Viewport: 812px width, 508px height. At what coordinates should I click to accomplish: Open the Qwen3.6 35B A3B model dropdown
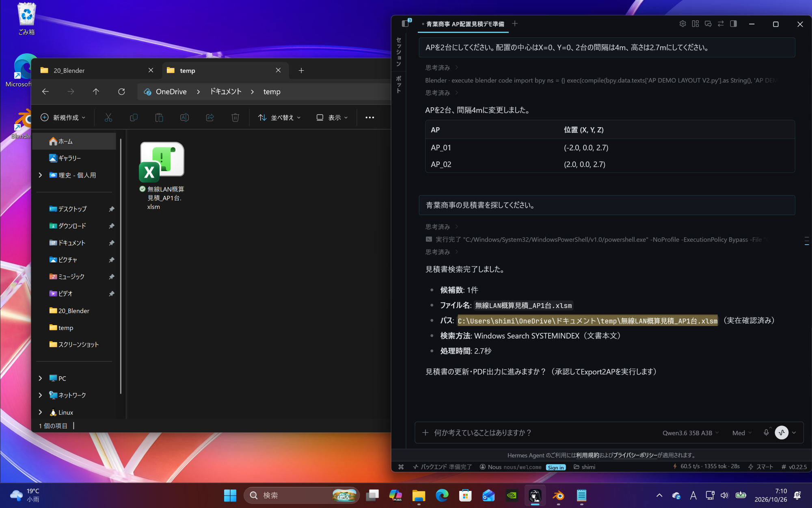point(691,433)
